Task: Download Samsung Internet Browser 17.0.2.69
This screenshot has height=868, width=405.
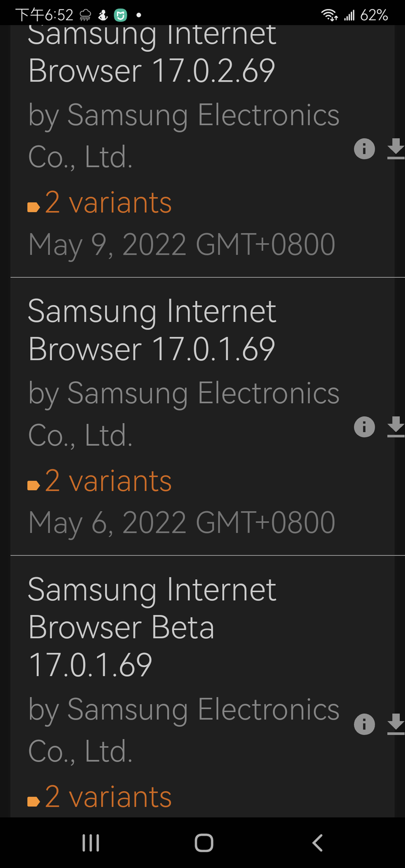Action: [396, 149]
